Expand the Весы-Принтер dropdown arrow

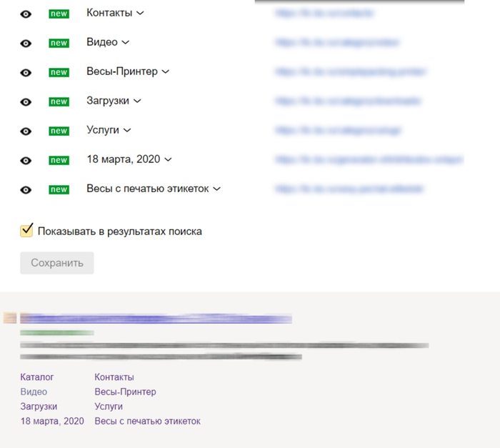pos(166,71)
